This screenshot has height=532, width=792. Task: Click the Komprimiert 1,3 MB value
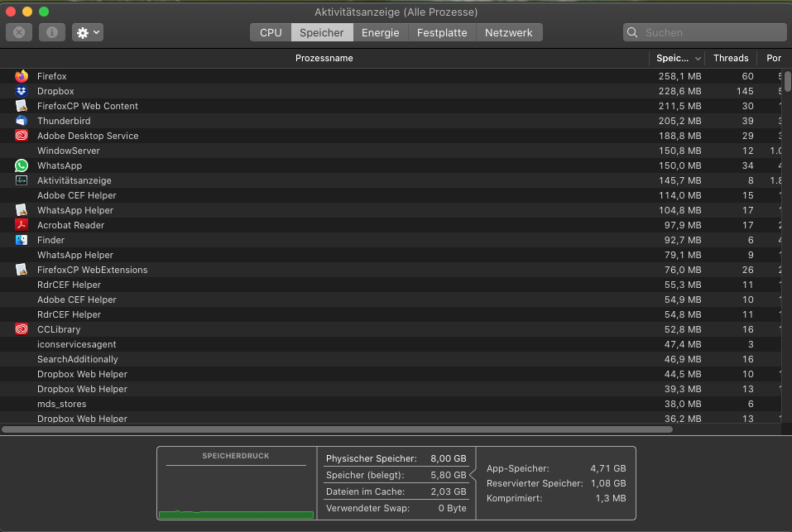click(611, 498)
